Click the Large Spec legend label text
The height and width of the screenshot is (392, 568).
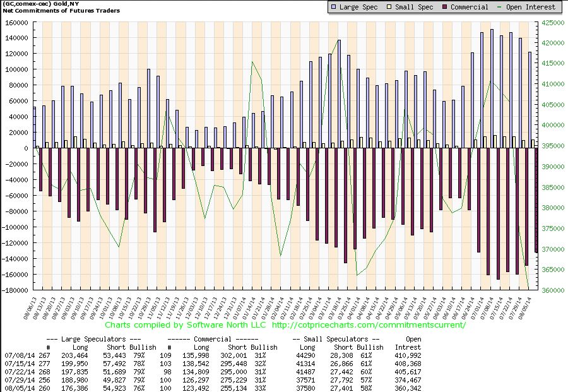(358, 7)
